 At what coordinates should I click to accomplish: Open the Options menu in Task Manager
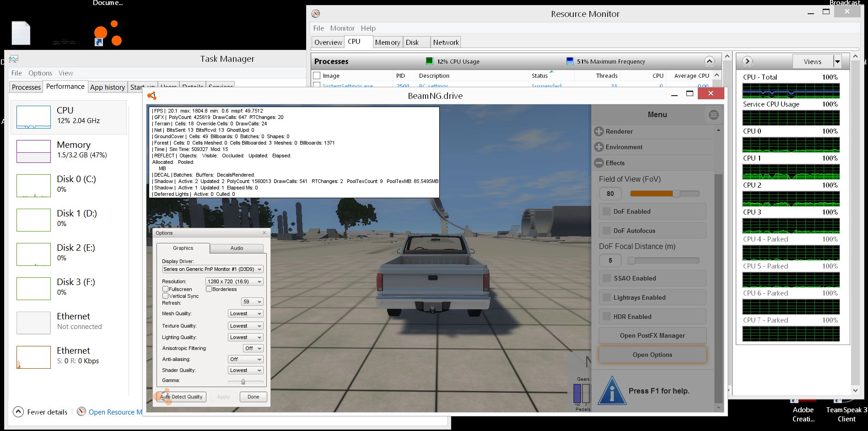point(40,73)
